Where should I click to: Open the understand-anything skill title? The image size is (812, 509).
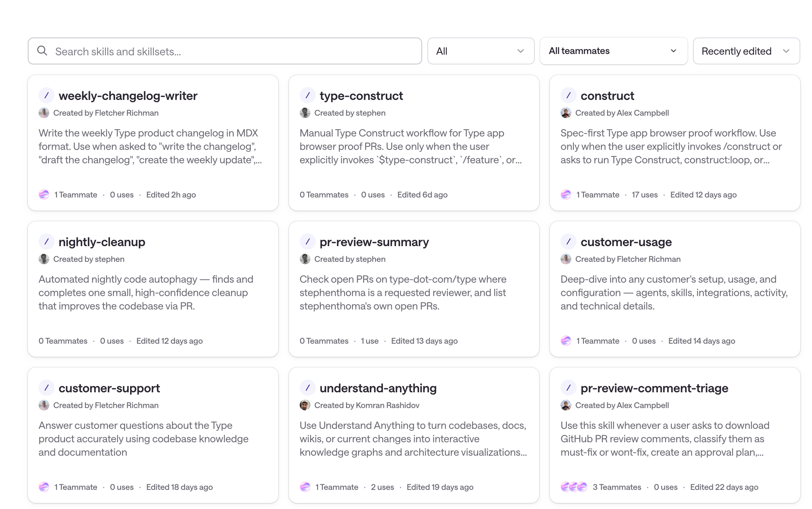pyautogui.click(x=378, y=388)
